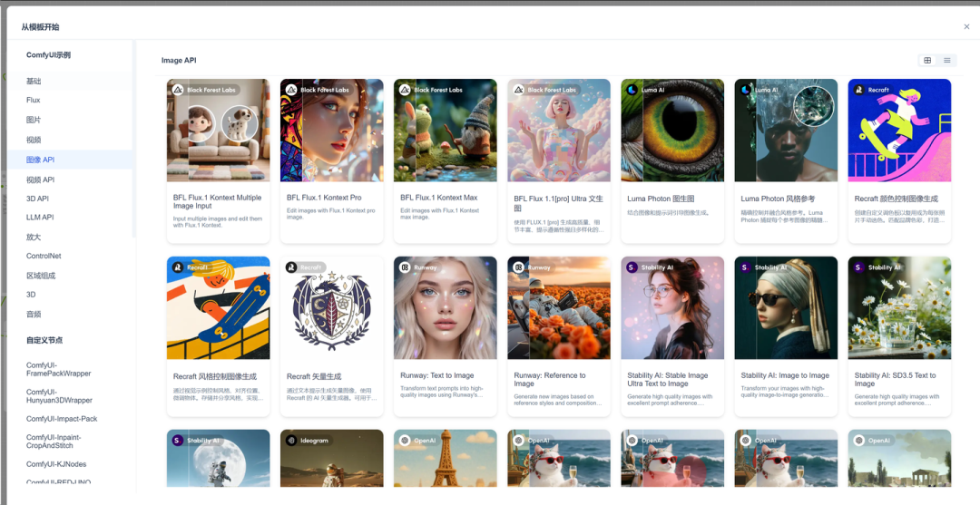The height and width of the screenshot is (505, 980).
Task: Select ComfyUI-Hunyuan3DWrapper custom node
Action: tap(70, 396)
